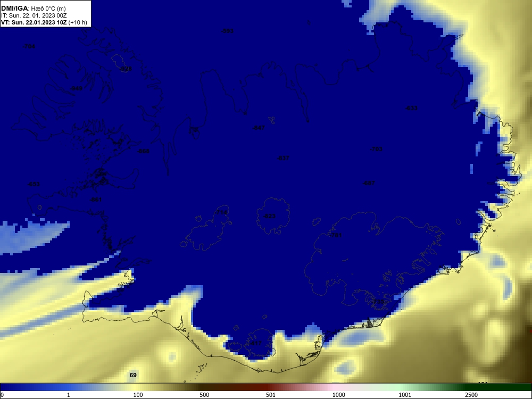Click the -949 value on the map

[76, 88]
